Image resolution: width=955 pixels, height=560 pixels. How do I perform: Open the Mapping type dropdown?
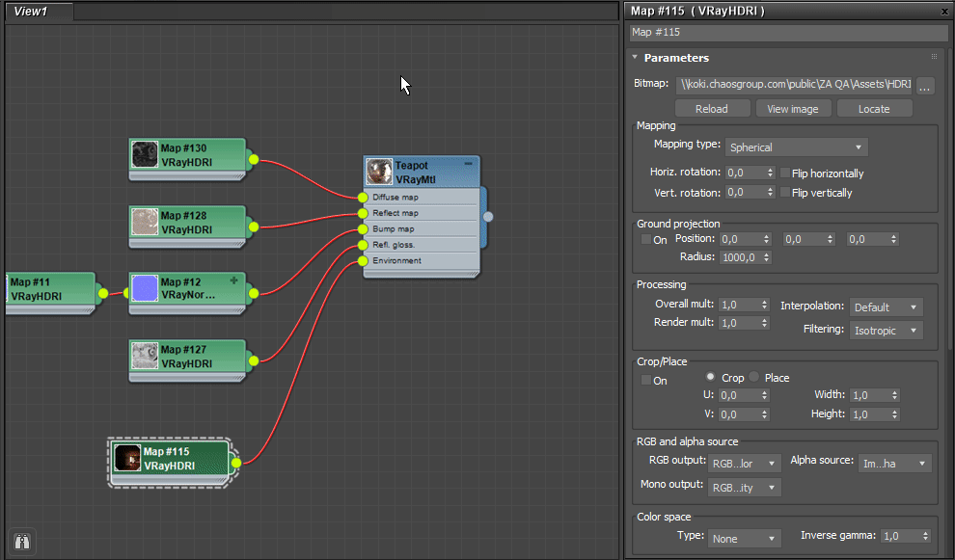point(797,147)
